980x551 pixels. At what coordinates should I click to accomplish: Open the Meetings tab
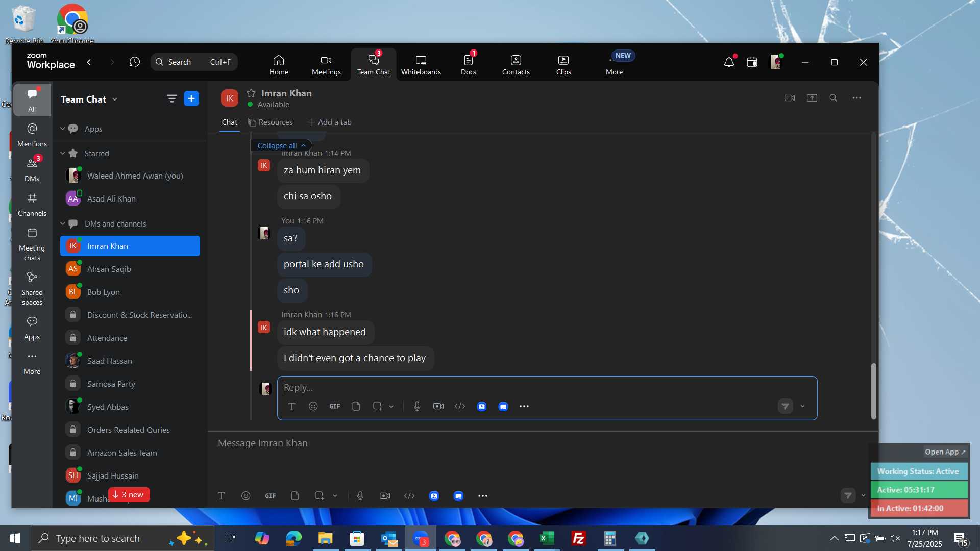[326, 65]
